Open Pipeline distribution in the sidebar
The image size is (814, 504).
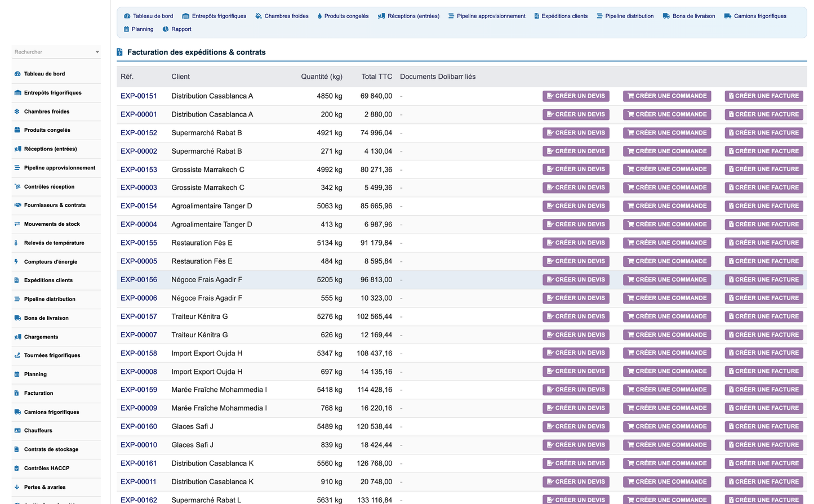[x=50, y=300]
